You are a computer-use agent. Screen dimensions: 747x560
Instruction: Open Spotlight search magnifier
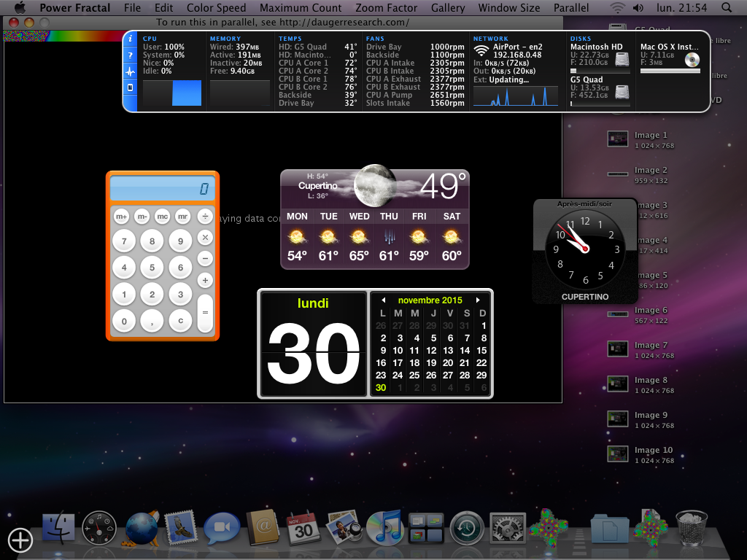[x=727, y=7]
